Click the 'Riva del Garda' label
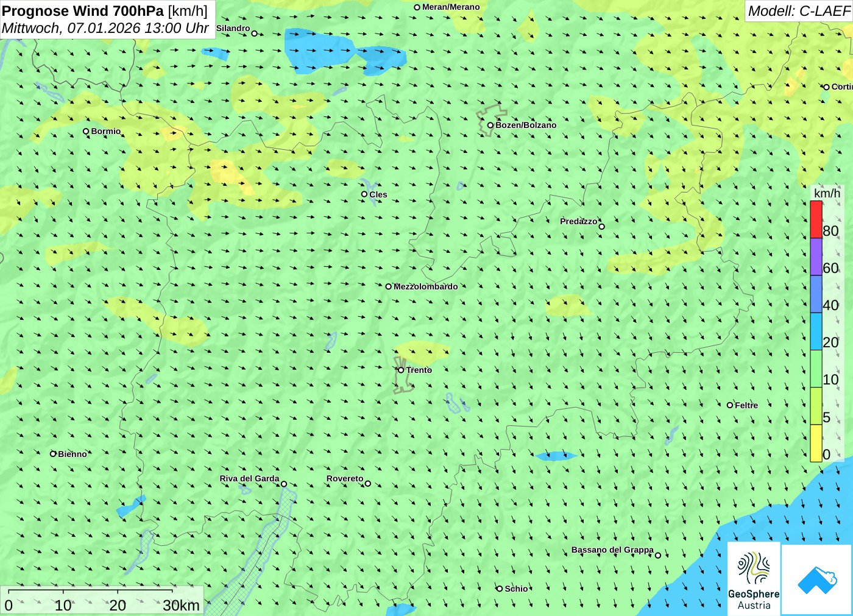 (249, 478)
